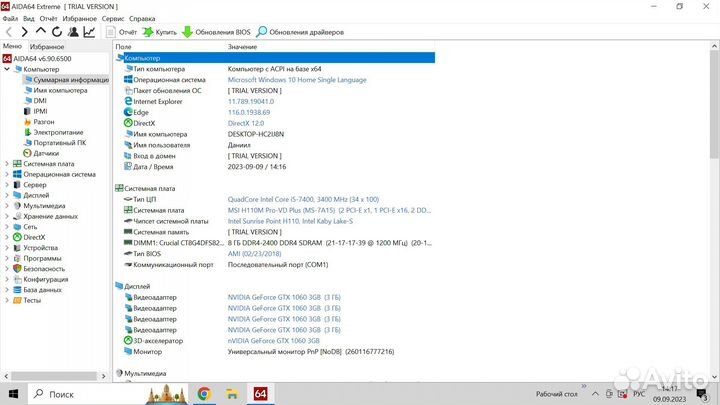Open the user profile toolbar icon

(x=73, y=32)
